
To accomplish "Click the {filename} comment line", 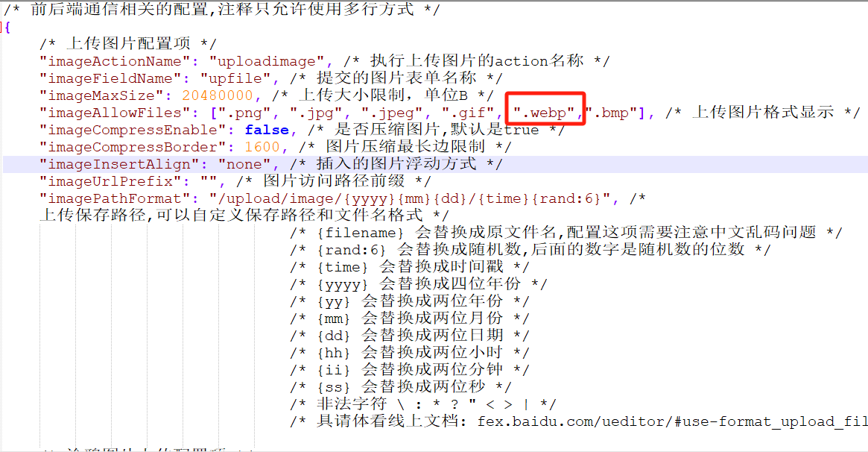I will 566,233.
